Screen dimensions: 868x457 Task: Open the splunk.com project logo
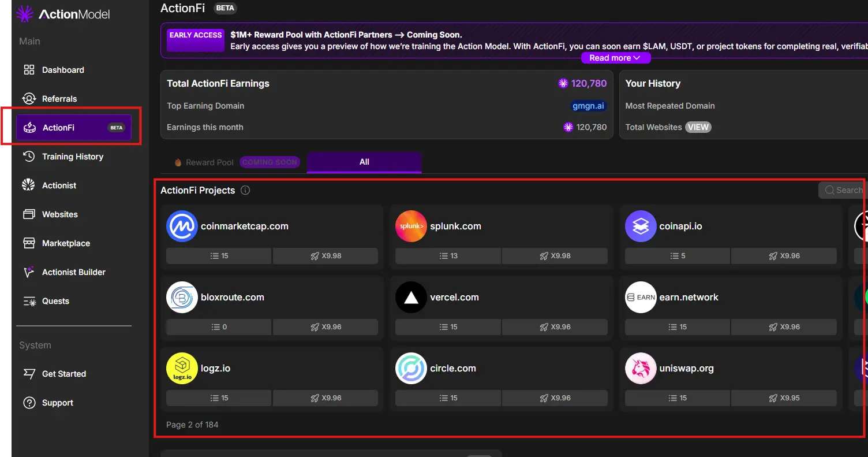[x=411, y=226]
